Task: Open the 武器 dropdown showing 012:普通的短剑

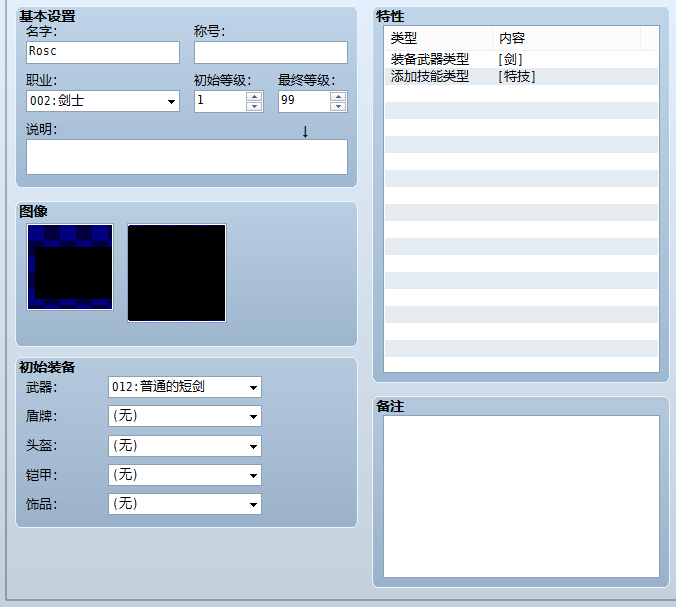Action: (185, 387)
